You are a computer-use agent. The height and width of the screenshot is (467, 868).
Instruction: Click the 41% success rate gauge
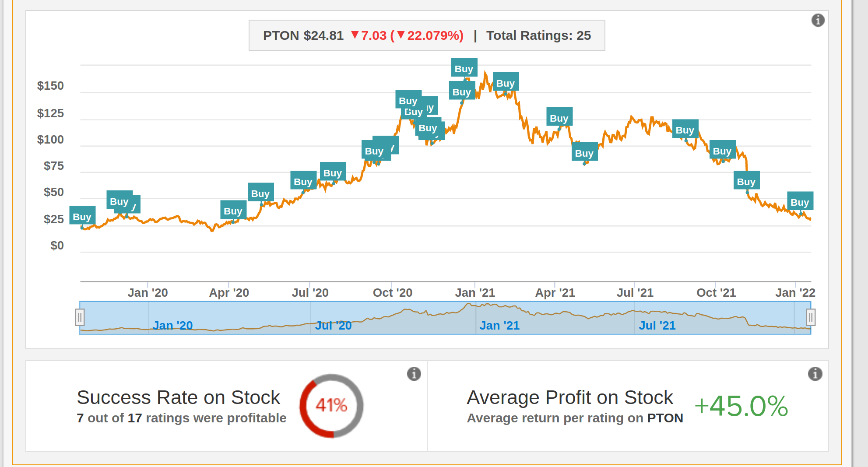click(x=331, y=405)
